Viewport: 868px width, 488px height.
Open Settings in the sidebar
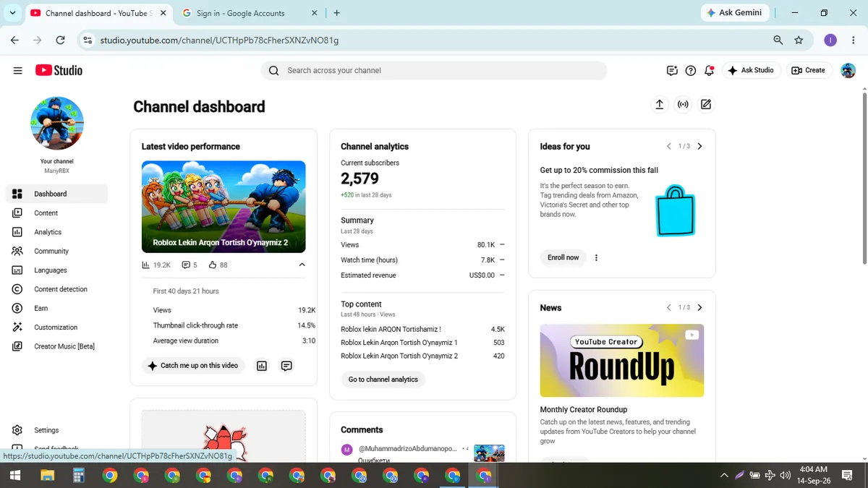[56, 430]
